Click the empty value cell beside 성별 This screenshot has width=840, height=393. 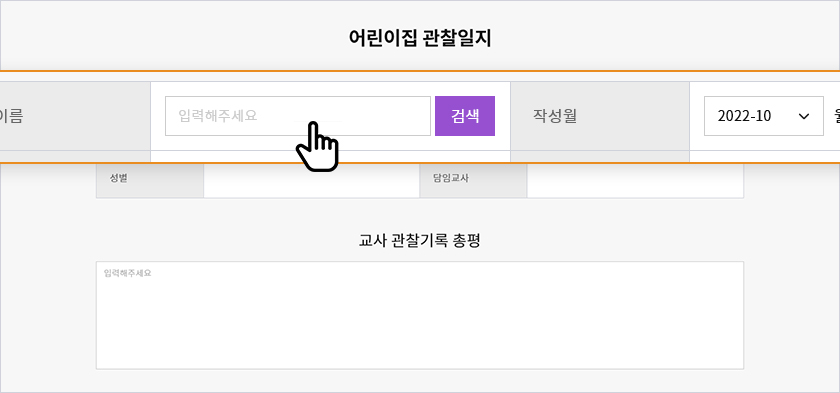(311, 181)
